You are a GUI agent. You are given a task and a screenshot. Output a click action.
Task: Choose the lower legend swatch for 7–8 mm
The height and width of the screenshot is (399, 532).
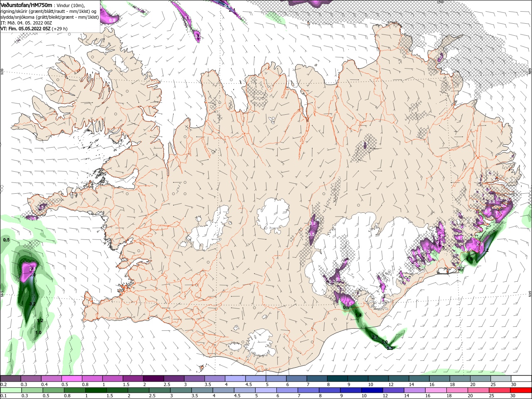pos(308,390)
